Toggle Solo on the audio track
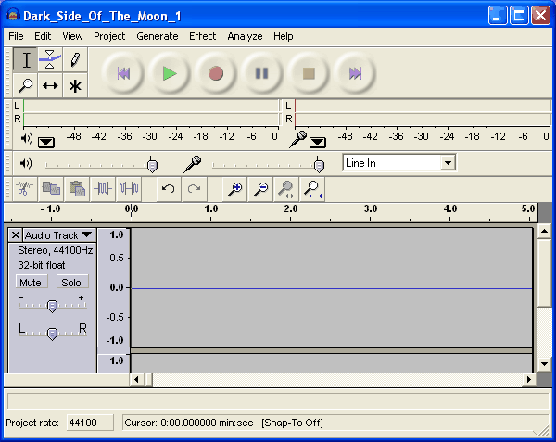 [x=72, y=282]
